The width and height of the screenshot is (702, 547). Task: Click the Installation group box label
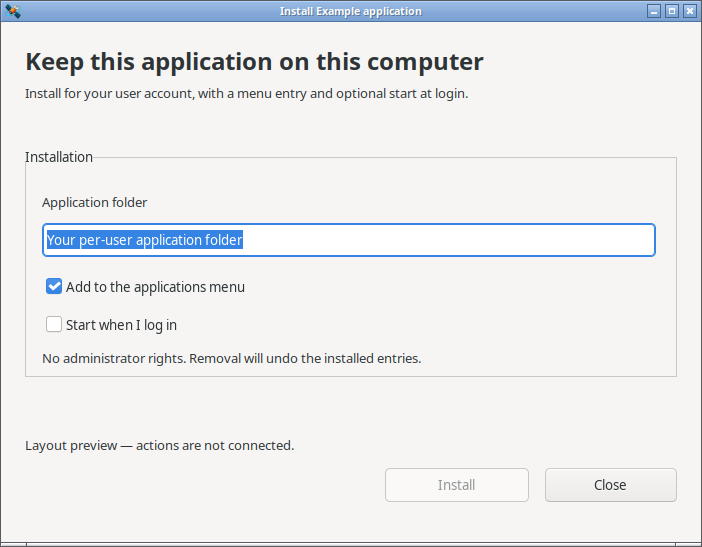point(59,157)
